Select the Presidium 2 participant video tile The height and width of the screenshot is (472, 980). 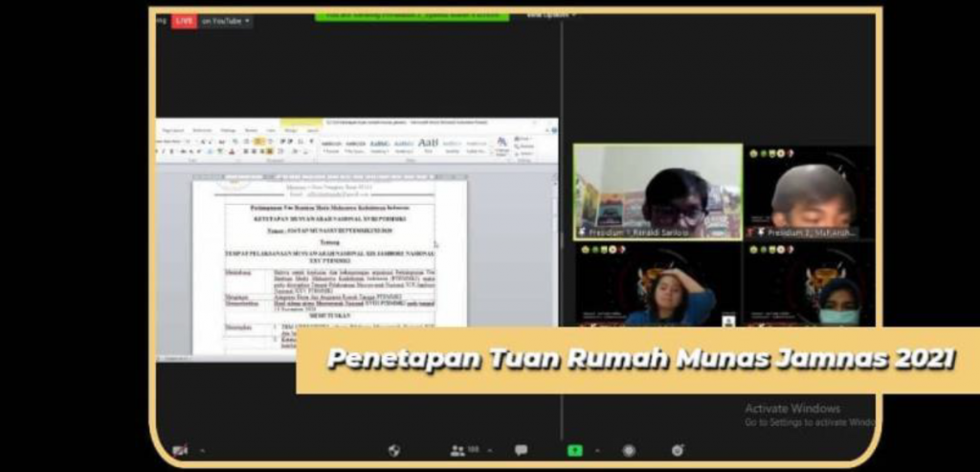811,191
